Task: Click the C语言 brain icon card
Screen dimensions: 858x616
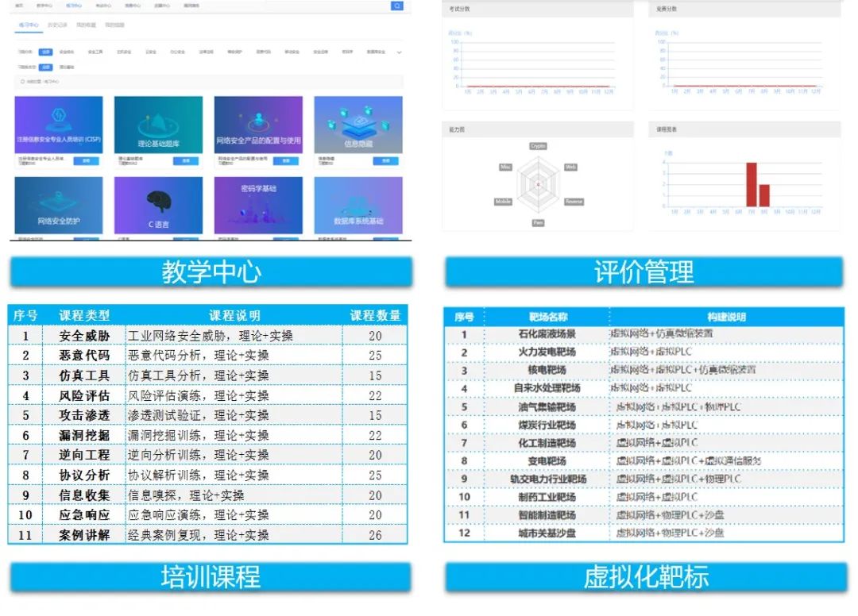Action: tap(158, 205)
